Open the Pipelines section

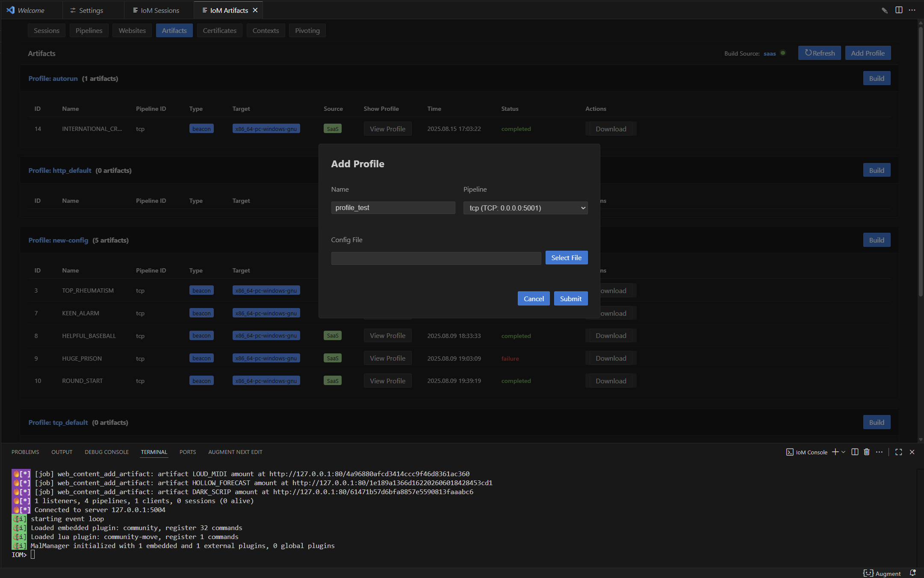click(89, 30)
